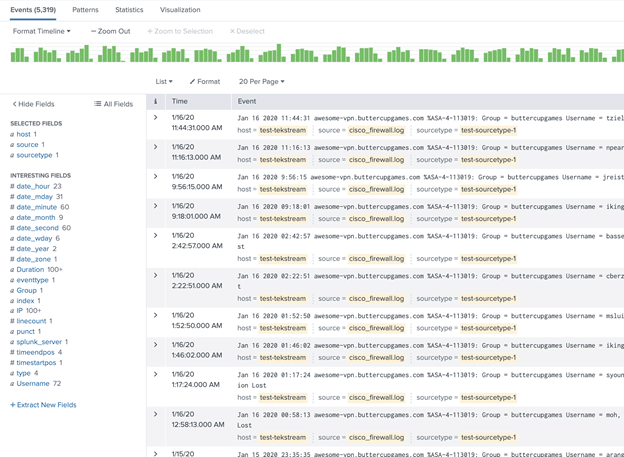Open the date_second field
Viewport: 624px width, 457px height.
point(37,228)
